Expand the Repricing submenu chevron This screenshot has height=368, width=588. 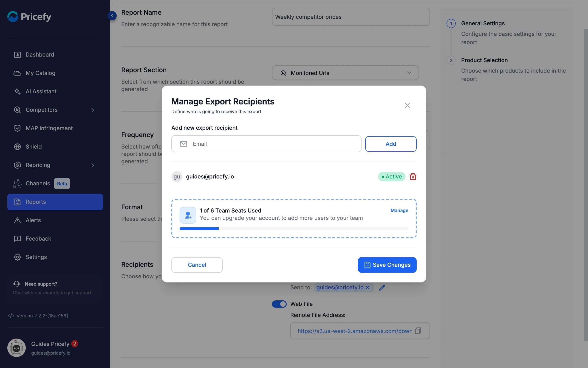click(93, 165)
